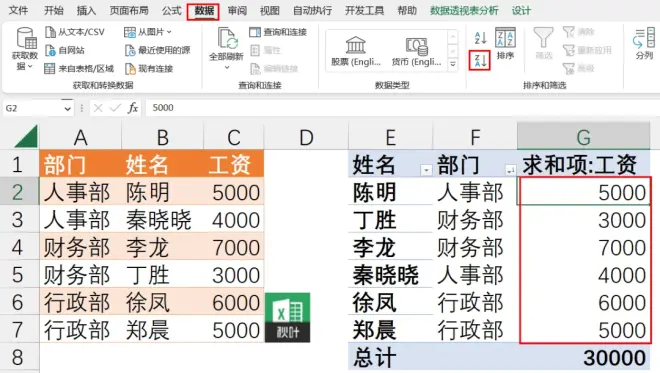Screen dimensions: 660x373
Task: Click the 总计 row label
Action: coord(390,357)
